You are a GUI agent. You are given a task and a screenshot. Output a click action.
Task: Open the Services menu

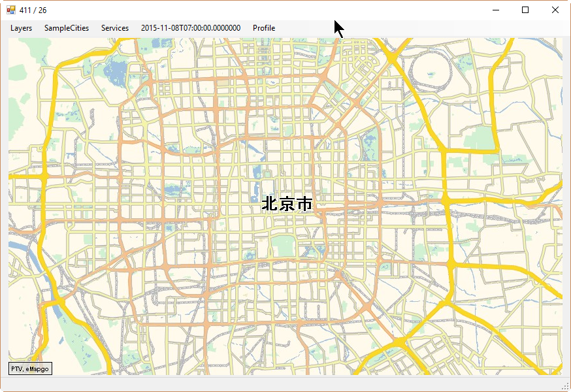coord(115,28)
